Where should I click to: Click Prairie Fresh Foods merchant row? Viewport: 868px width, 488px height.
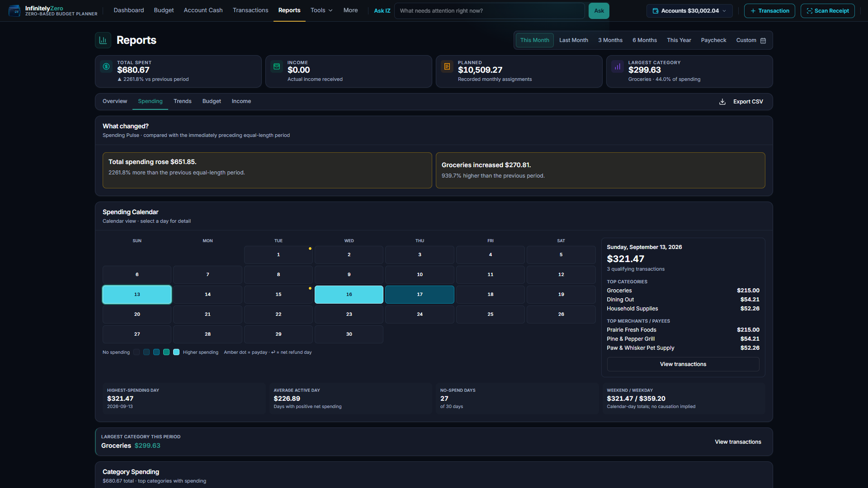click(683, 330)
